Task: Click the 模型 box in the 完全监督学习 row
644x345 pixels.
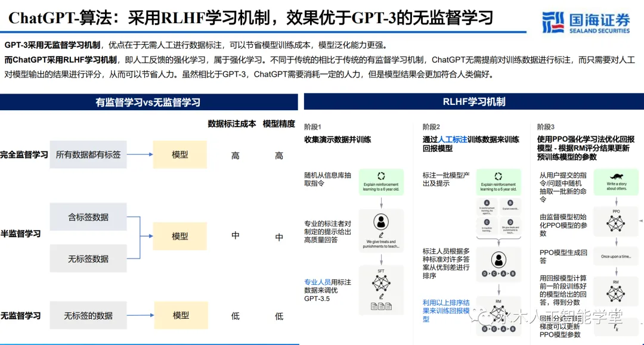Action: [x=180, y=155]
